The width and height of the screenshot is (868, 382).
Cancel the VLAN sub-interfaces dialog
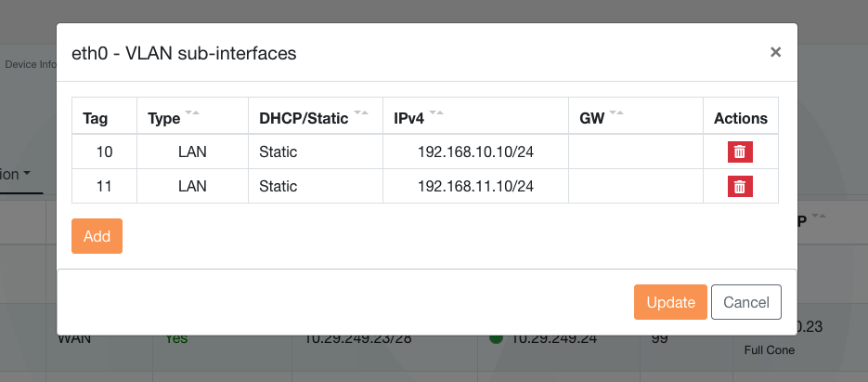click(x=745, y=302)
